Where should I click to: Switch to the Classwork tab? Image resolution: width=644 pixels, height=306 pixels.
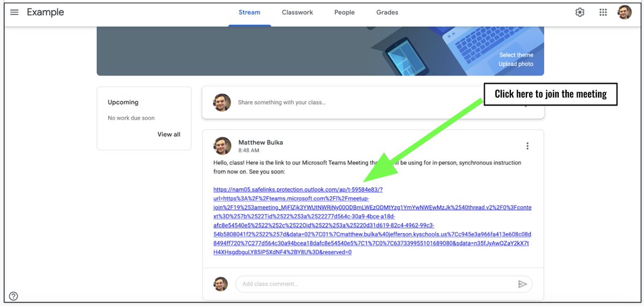tap(297, 12)
